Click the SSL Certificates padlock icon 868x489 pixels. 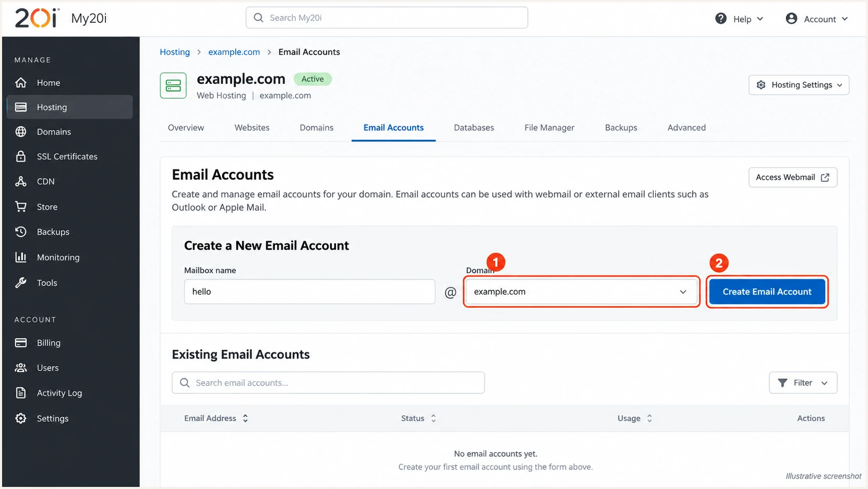(x=21, y=156)
